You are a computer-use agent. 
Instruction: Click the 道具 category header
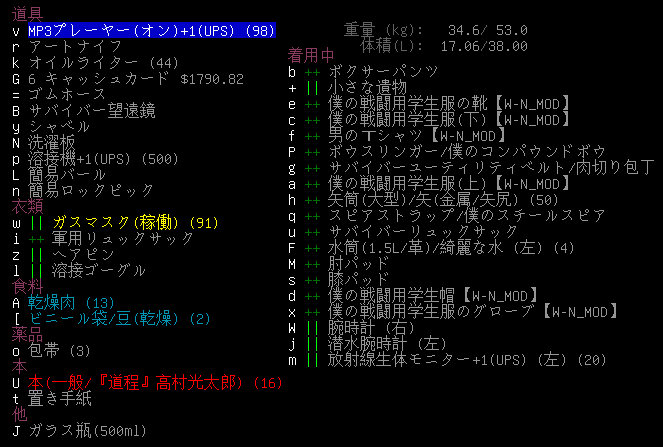click(x=27, y=13)
